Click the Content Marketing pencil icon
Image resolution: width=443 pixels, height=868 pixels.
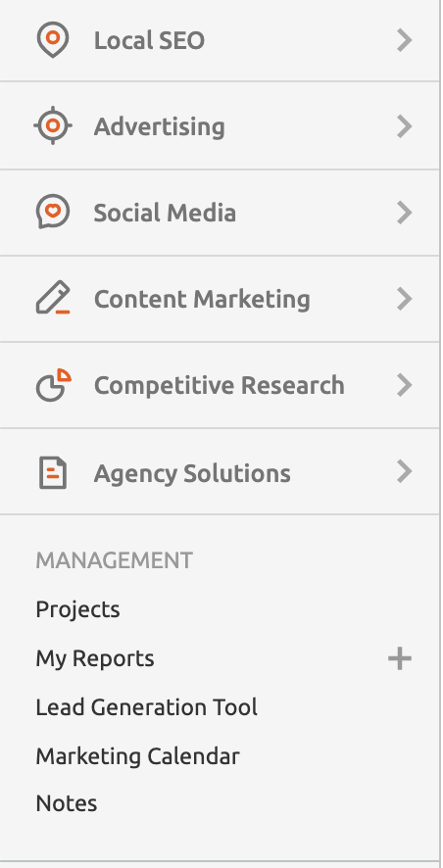53,298
